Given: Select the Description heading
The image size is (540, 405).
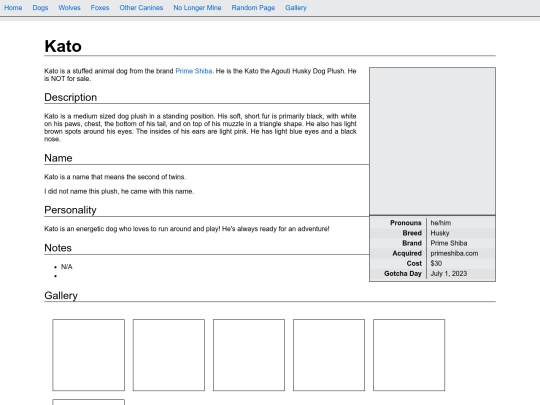Looking at the screenshot, I should 71,97.
